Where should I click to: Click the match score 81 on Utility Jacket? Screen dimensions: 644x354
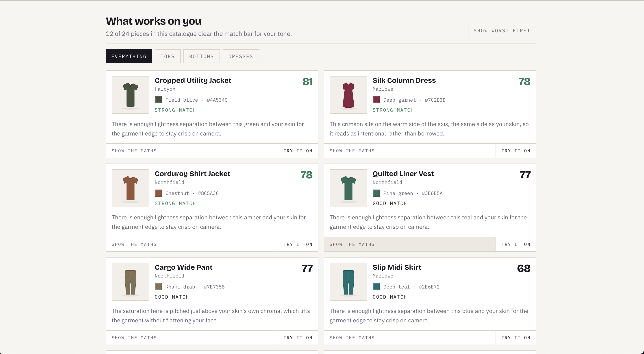(x=307, y=82)
